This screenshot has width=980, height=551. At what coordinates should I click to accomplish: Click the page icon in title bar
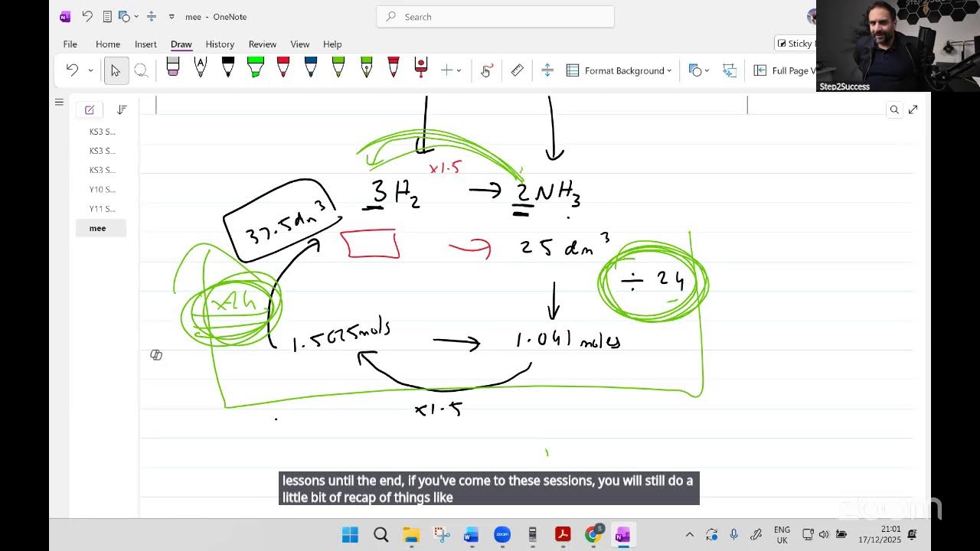click(x=107, y=16)
